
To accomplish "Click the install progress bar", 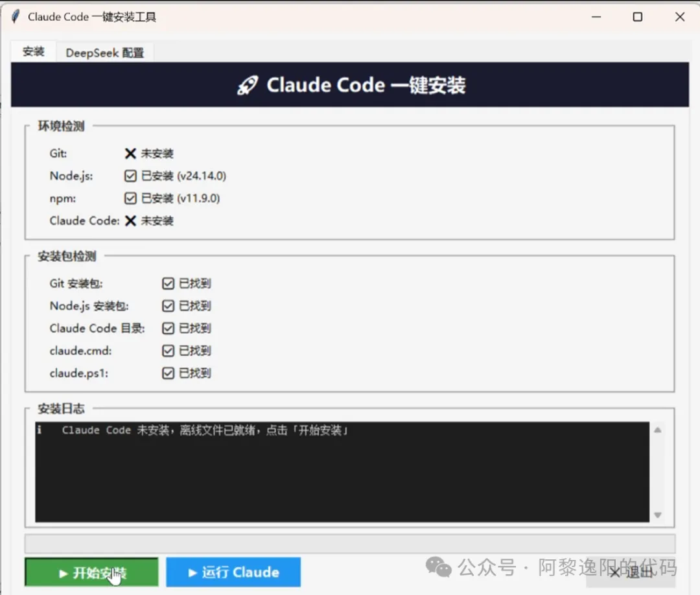I will [x=349, y=544].
